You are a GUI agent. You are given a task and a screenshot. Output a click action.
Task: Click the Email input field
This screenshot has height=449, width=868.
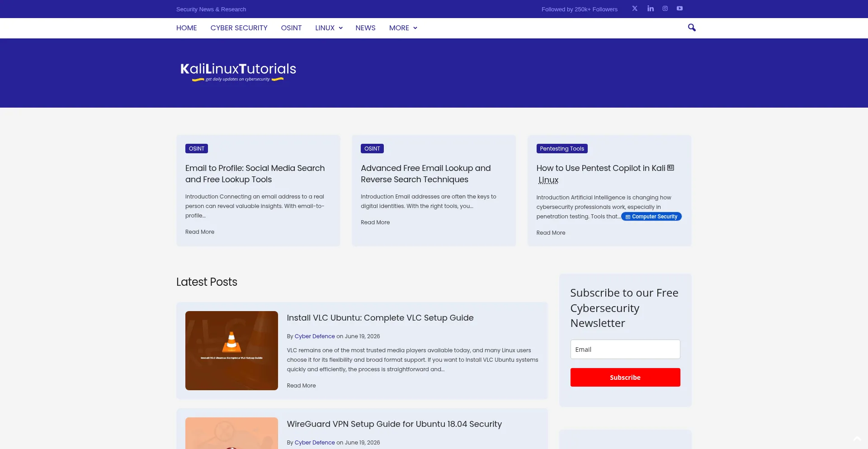[625, 349]
